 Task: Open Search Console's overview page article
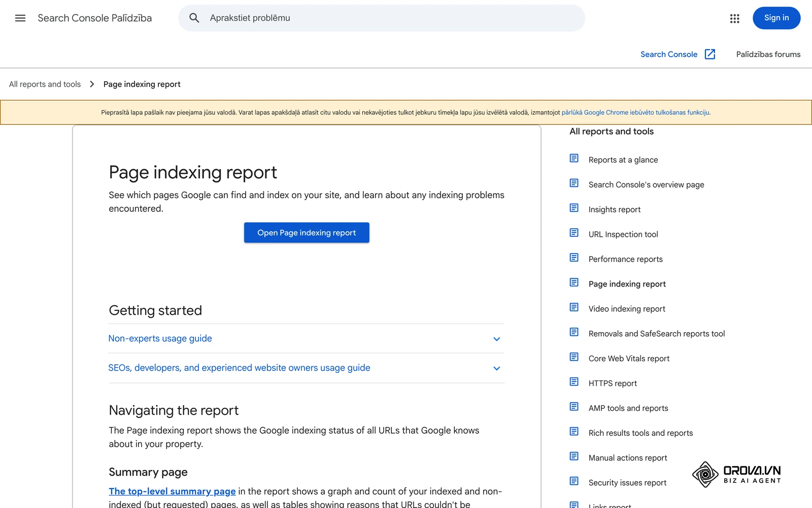[646, 185]
